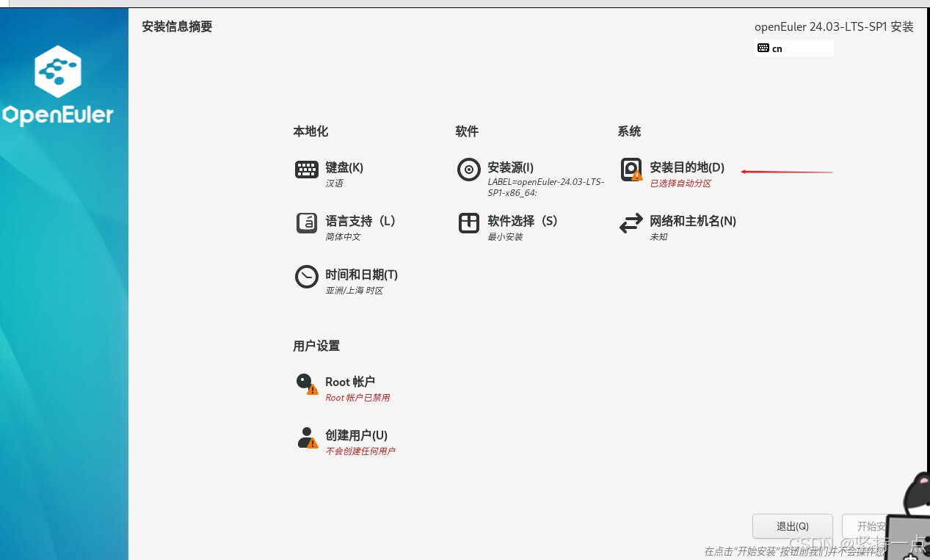Click the 安装信息摘要 heading

tap(177, 26)
